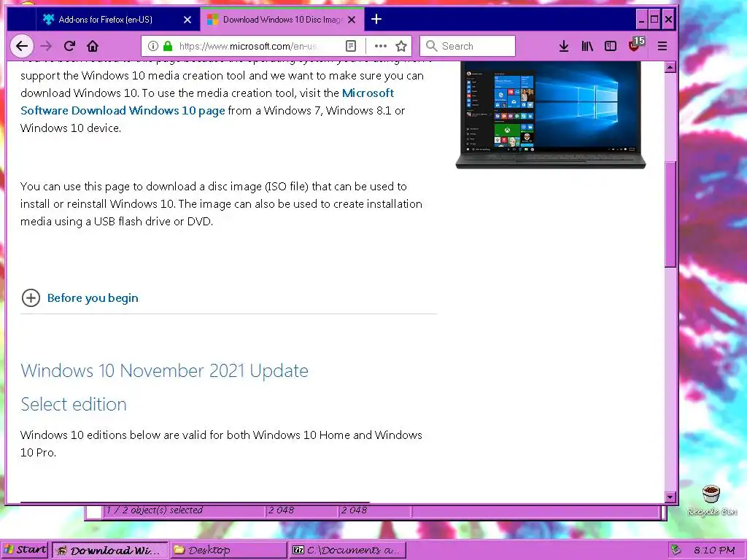Open a new tab with plus button
Screen dimensions: 747x560
(376, 19)
